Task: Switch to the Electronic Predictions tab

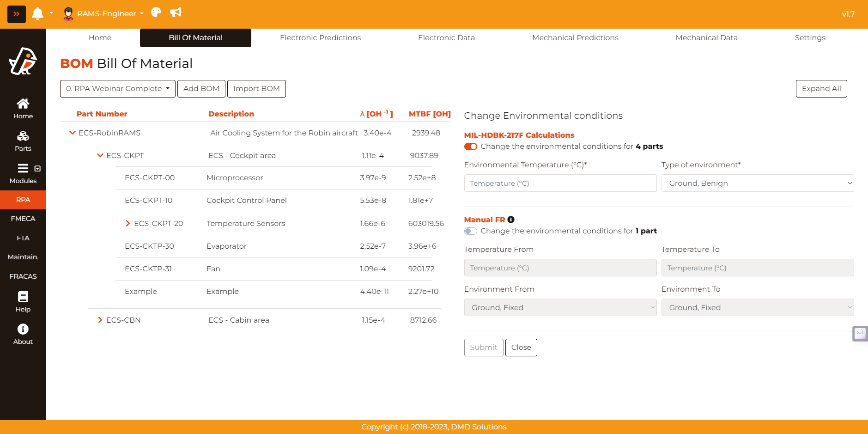Action: [320, 38]
